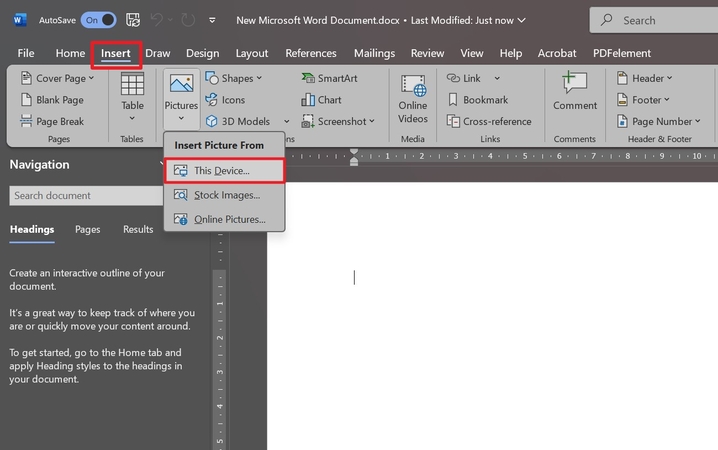The width and height of the screenshot is (718, 450).
Task: Click the Save icon in title bar
Action: [133, 20]
